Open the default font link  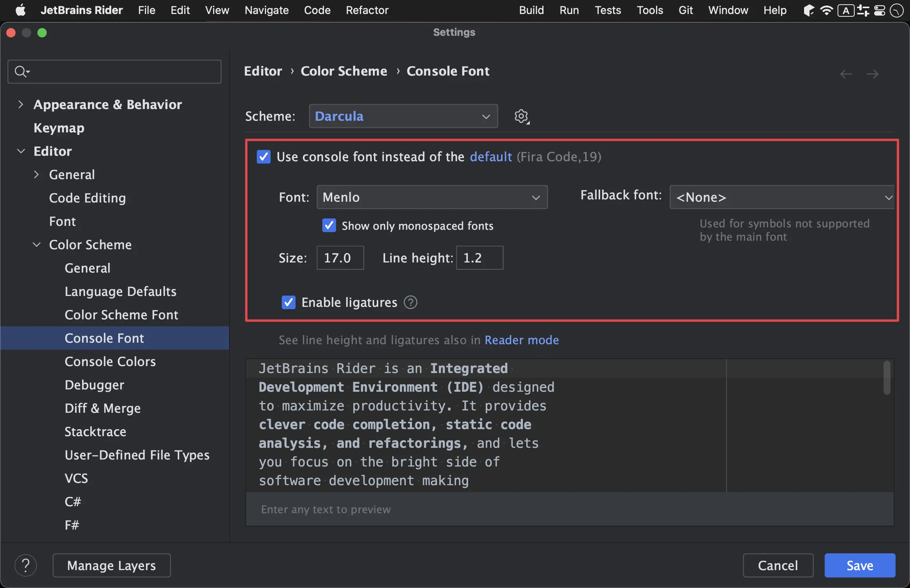point(490,157)
